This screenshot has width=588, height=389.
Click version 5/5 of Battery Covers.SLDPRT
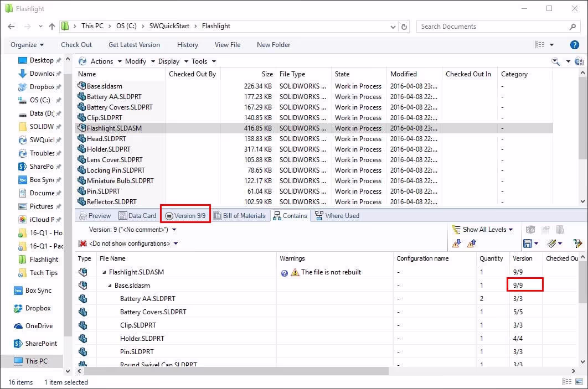(x=518, y=312)
